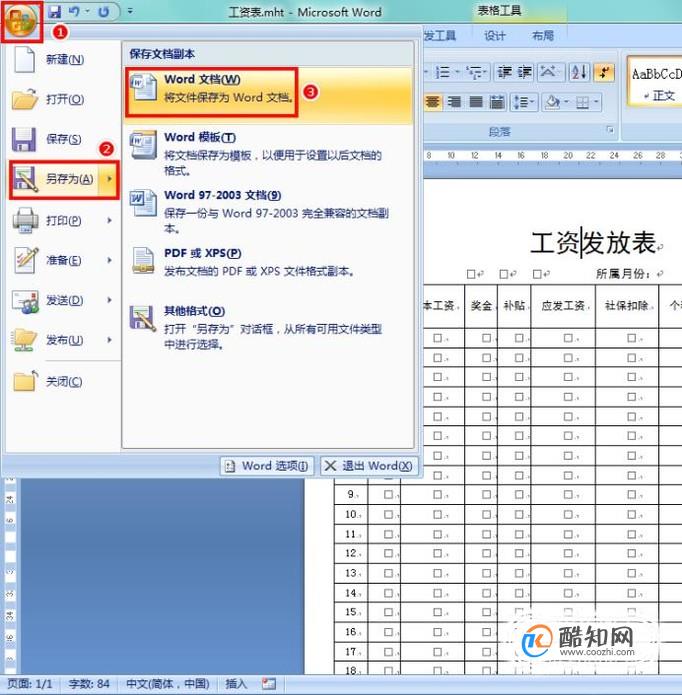The image size is (682, 695).
Task: Select Word 模板(T) save option
Action: click(x=269, y=153)
